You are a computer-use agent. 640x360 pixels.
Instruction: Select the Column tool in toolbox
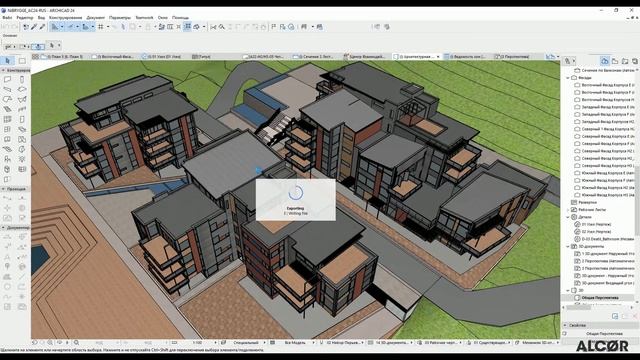click(22, 80)
